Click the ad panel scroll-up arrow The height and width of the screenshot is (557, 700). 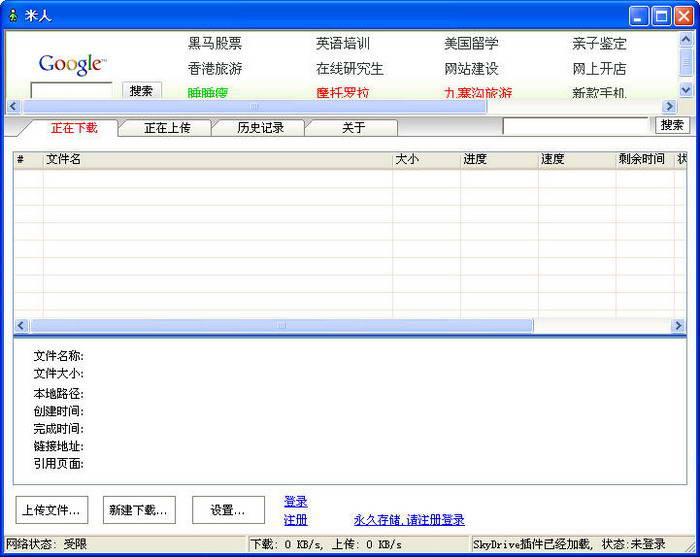coord(686,40)
